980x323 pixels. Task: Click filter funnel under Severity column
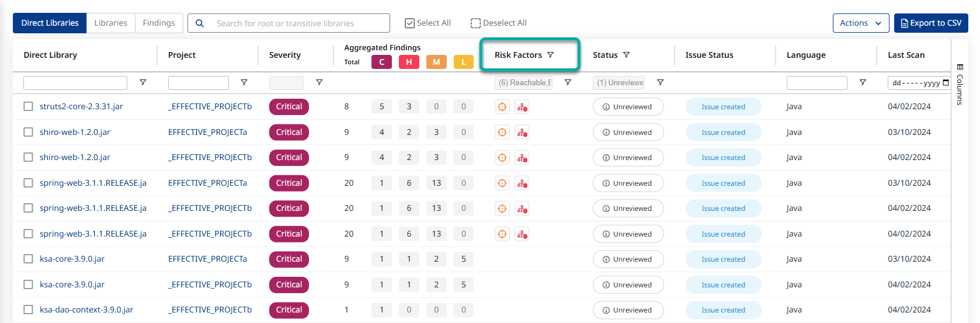319,82
